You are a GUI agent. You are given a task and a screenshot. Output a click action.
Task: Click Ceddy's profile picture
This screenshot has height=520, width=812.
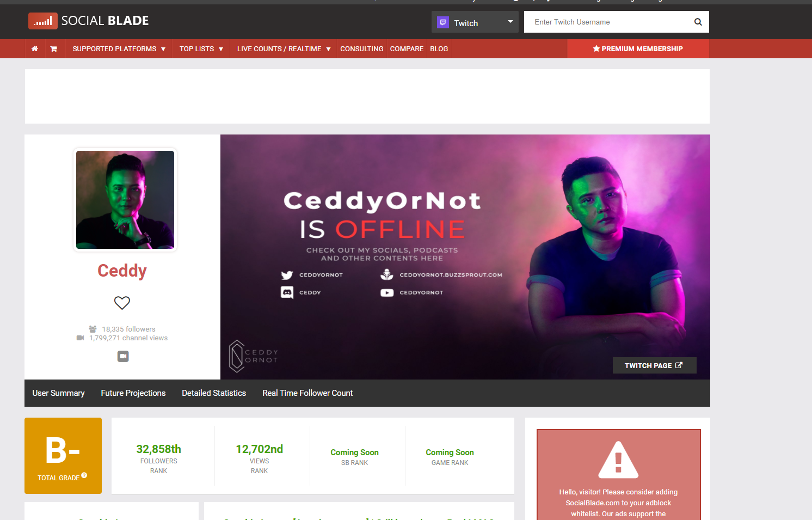coord(125,200)
